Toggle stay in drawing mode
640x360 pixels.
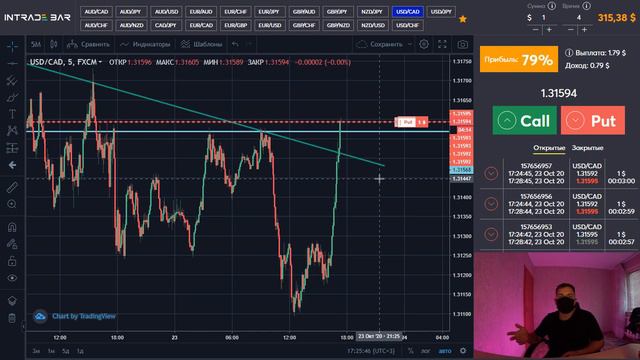coord(12,244)
